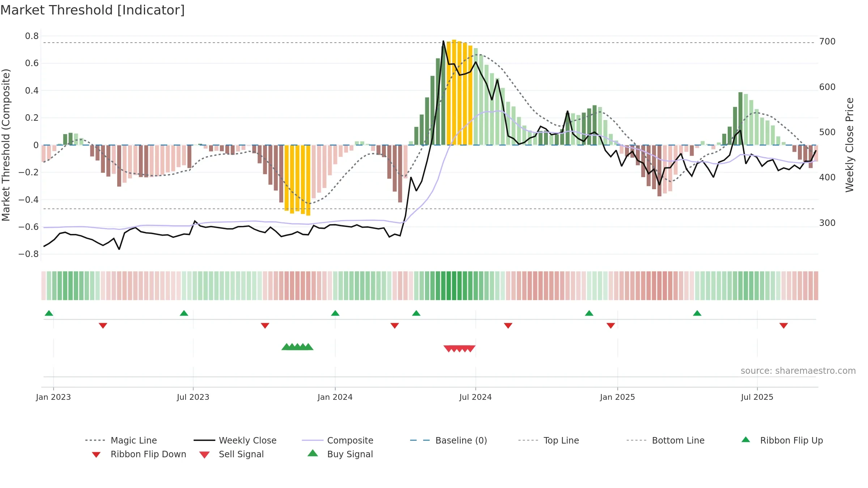Screen dimensions: 868x488
Task: Click the red Sell Signal triangle cluster
Action: (x=459, y=349)
